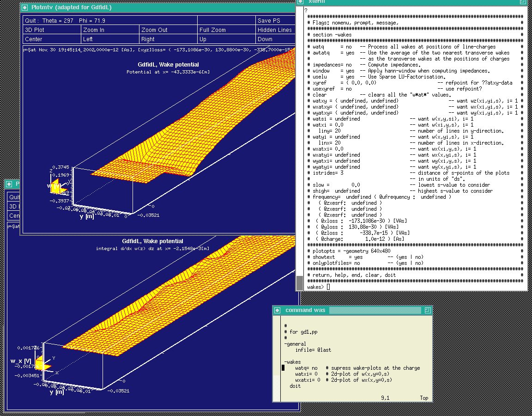Click Save PS in front Plotmtv

point(275,20)
